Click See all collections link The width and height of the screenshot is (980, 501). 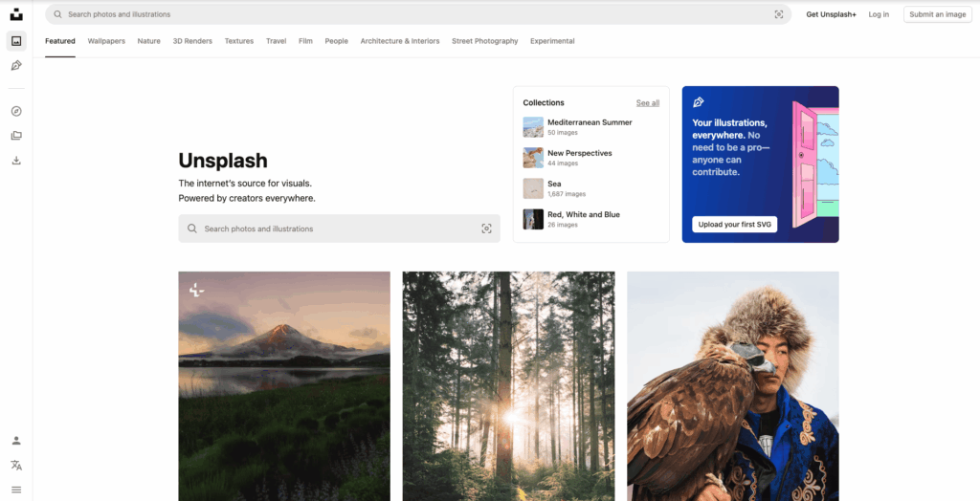click(648, 103)
